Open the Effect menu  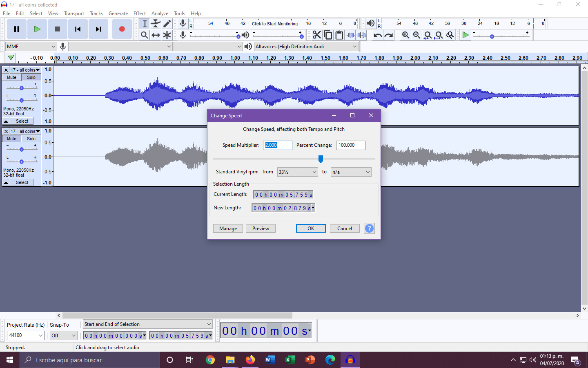click(x=139, y=13)
